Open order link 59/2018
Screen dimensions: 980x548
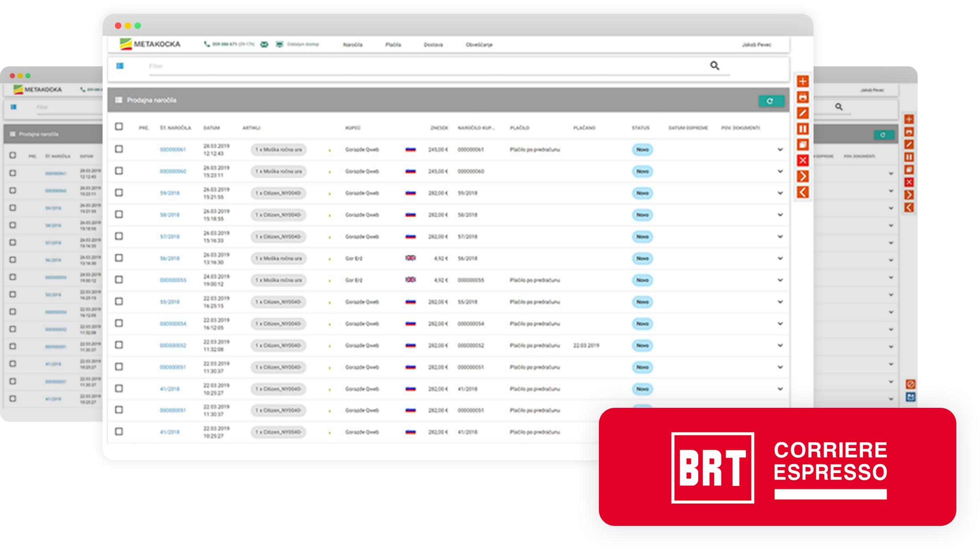coord(170,193)
